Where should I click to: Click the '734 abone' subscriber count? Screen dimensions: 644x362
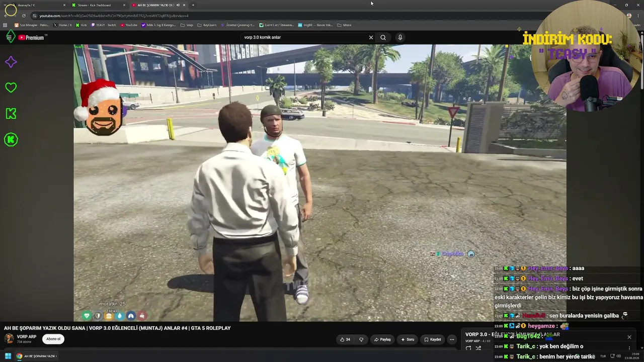tap(24, 342)
